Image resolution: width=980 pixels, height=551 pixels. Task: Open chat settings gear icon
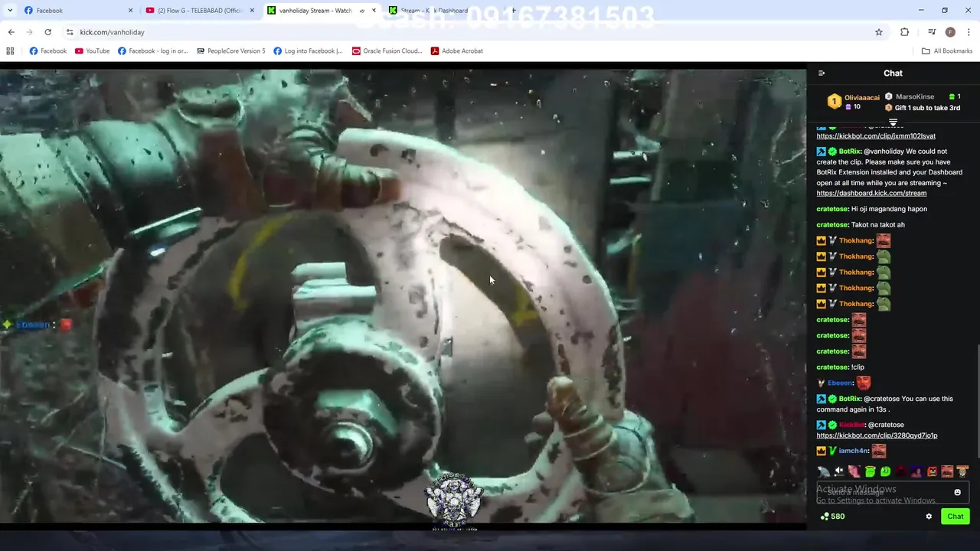929,517
